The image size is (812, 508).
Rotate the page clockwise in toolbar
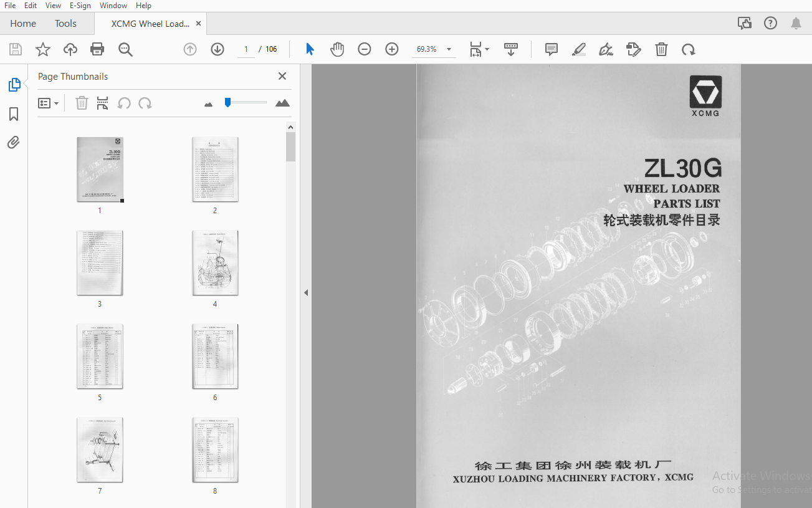688,49
